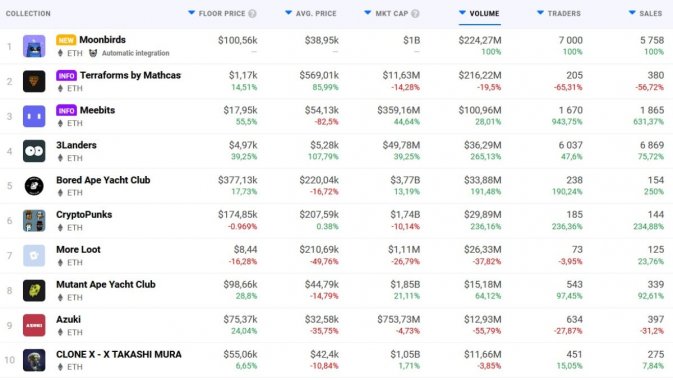
Task: Open the CryptoPunks collection link
Action: (x=84, y=215)
